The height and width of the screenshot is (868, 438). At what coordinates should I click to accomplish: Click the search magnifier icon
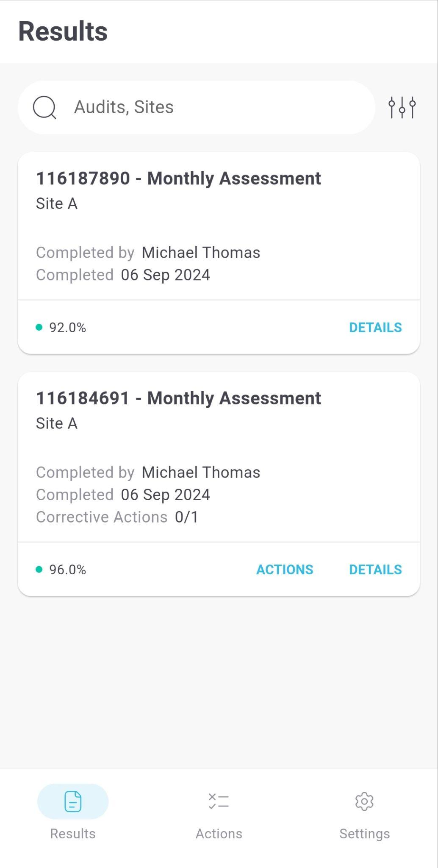point(44,108)
